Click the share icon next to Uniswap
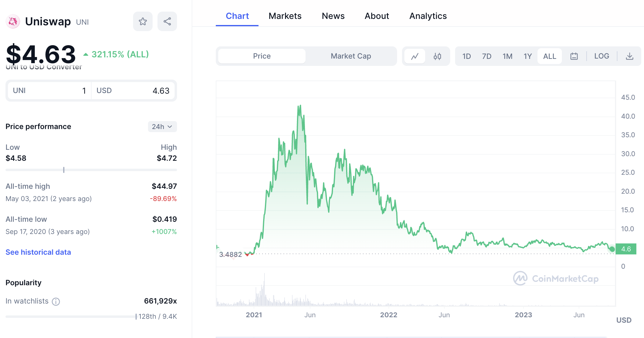The height and width of the screenshot is (338, 644). tap(167, 21)
